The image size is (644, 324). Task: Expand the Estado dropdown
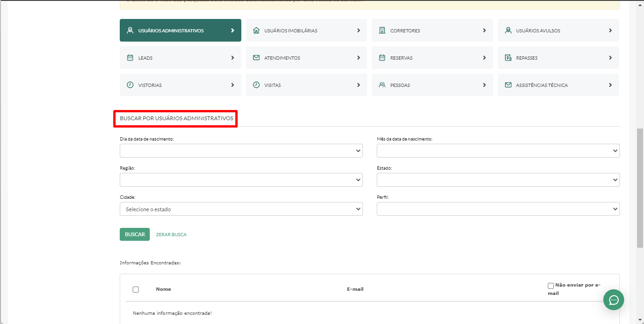498,180
